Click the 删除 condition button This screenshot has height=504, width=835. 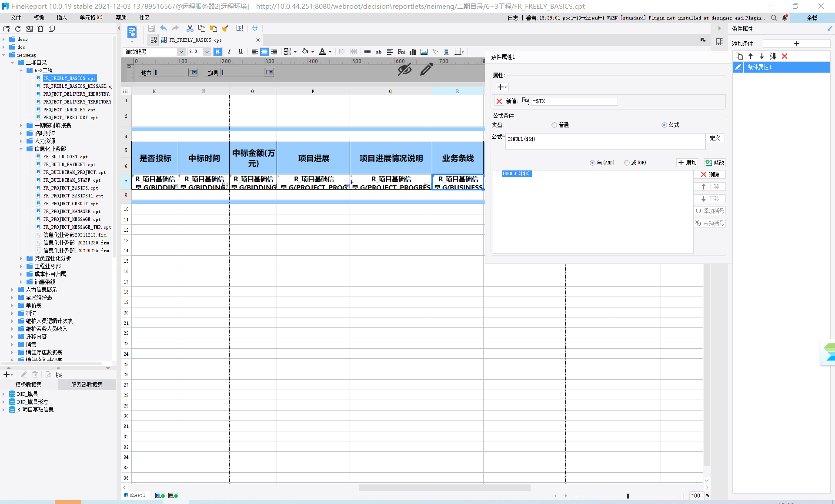tap(710, 174)
